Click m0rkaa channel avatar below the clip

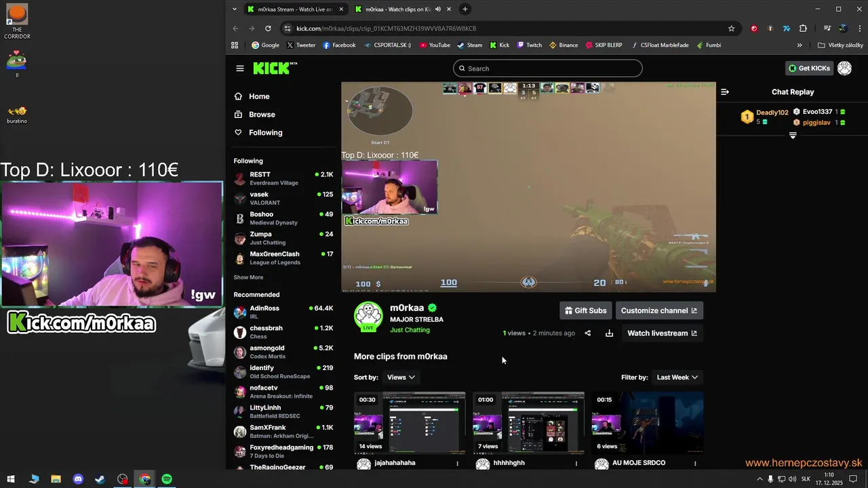[x=368, y=317]
